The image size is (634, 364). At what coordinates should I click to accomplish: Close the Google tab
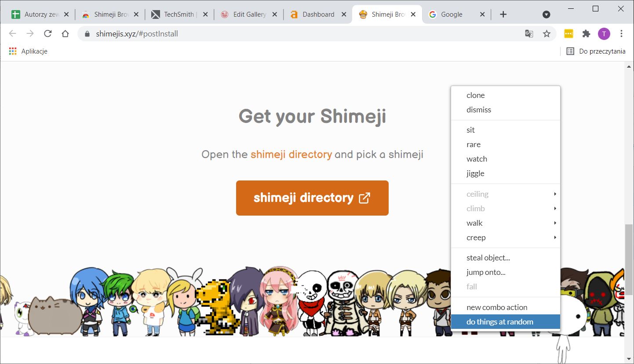pyautogui.click(x=482, y=14)
